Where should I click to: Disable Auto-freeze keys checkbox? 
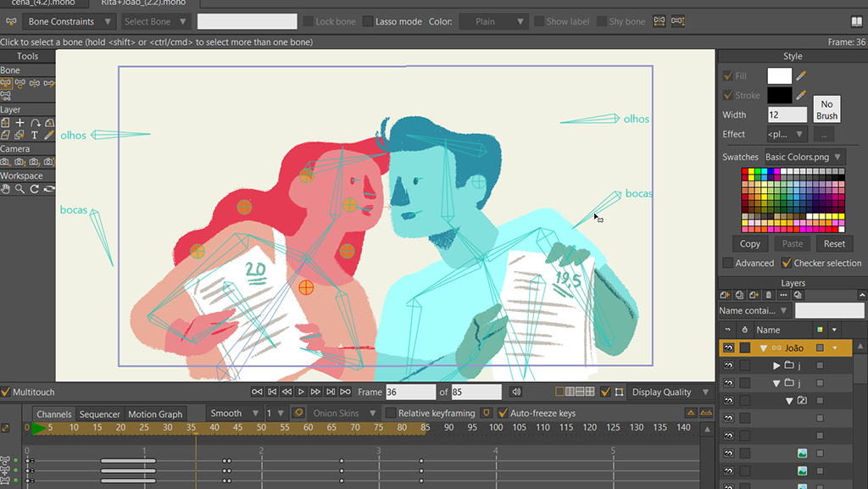click(x=504, y=414)
